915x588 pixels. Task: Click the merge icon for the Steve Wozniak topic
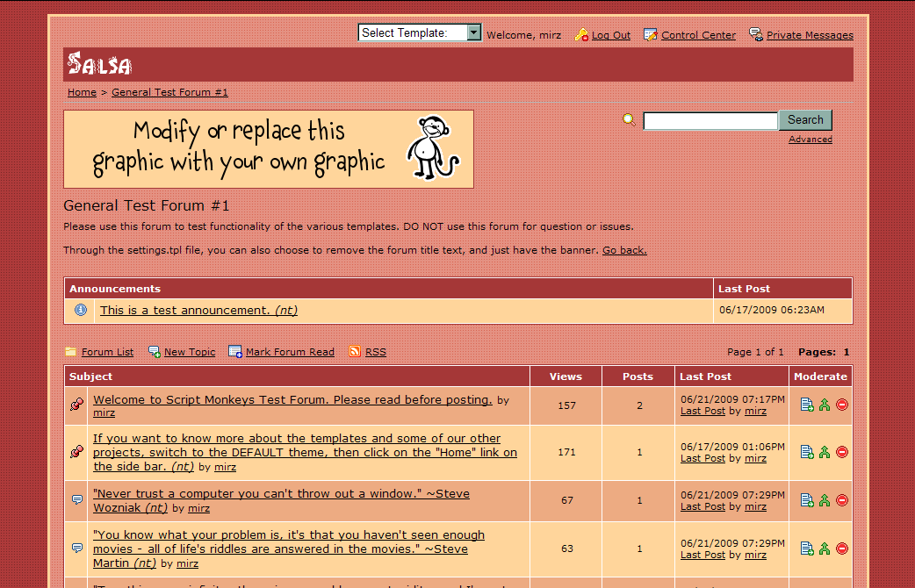825,500
